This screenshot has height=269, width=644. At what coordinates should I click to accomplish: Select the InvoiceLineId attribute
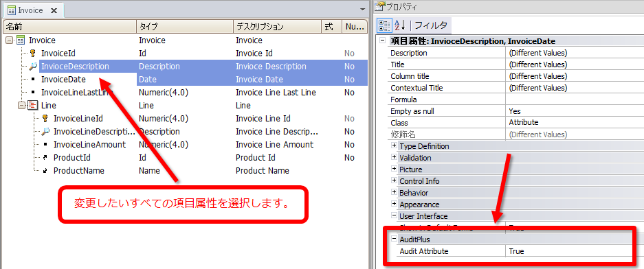[x=78, y=119]
